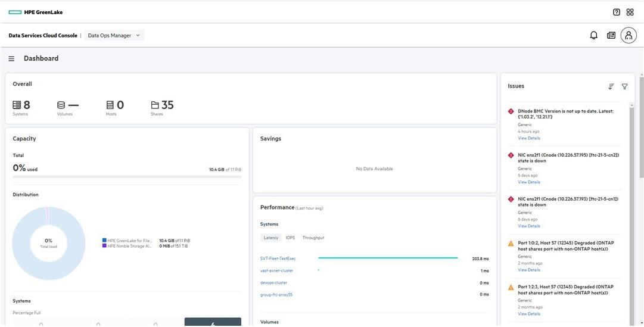This screenshot has width=644, height=327.
Task: Switch to the IOPS performance tab
Action: pyautogui.click(x=290, y=238)
